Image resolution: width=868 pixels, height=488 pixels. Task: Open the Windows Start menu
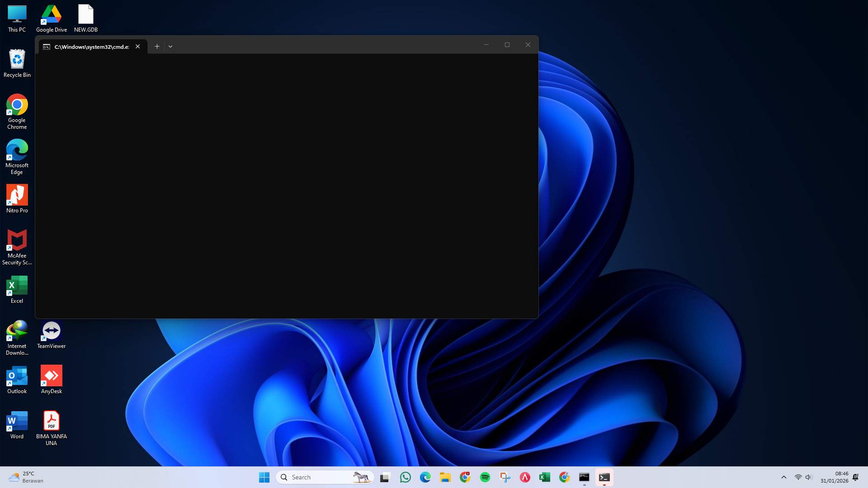point(264,477)
